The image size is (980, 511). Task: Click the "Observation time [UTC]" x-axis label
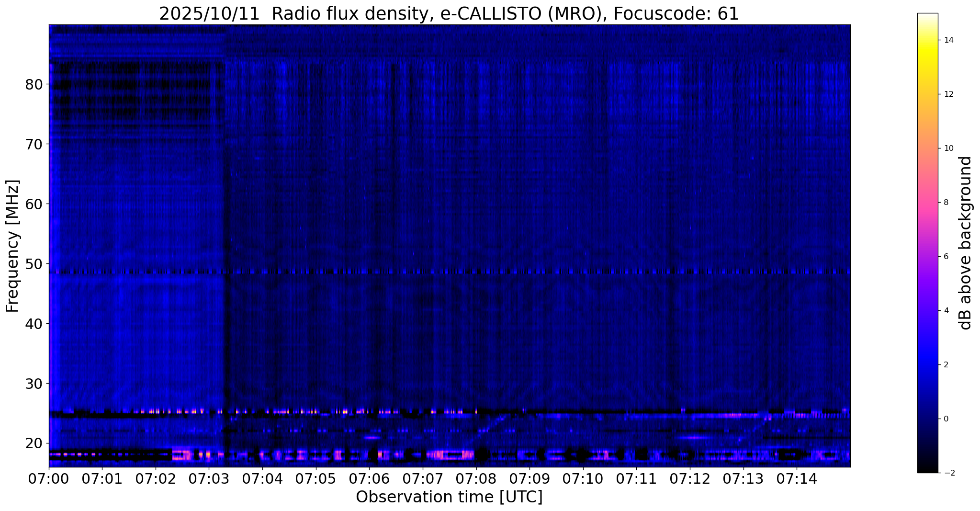pyautogui.click(x=449, y=497)
